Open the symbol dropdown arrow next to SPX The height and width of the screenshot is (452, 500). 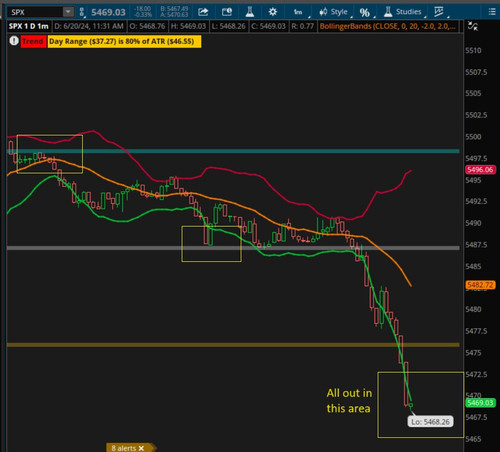coord(68,12)
